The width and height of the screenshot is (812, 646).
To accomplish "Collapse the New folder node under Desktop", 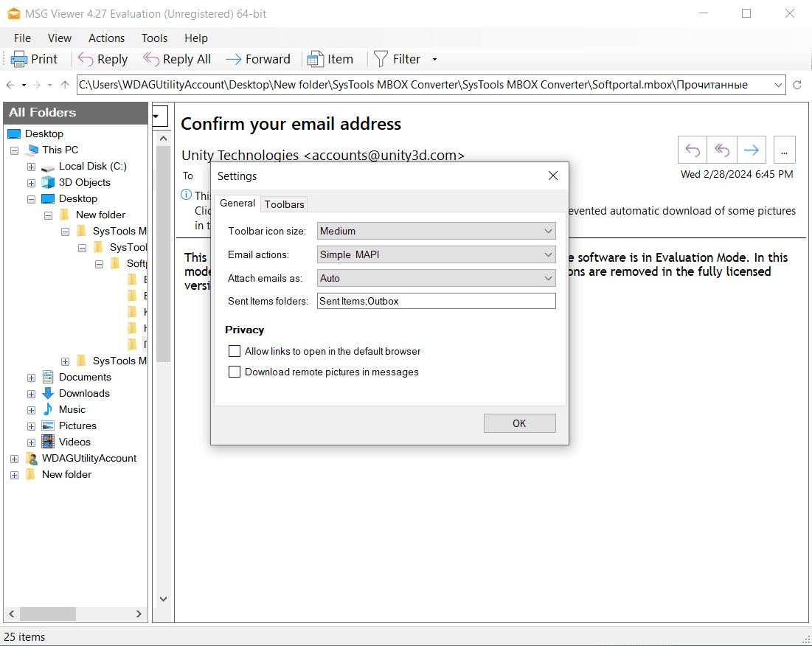I will tap(48, 216).
